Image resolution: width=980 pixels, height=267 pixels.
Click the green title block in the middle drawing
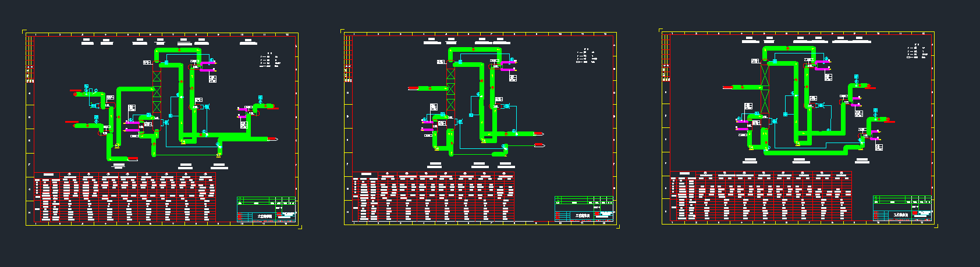tap(584, 209)
